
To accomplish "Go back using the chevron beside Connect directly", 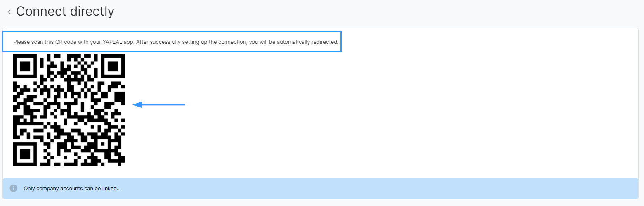I will tap(9, 12).
